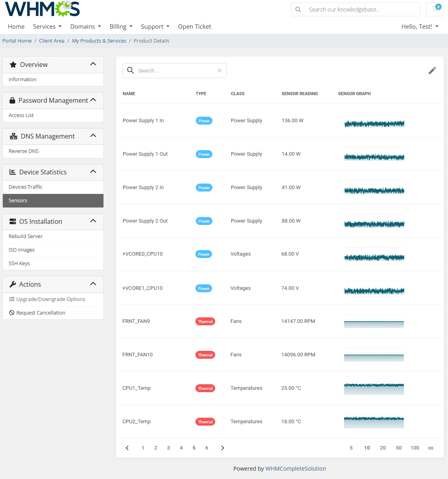Open the Billing dropdown menu
The width and height of the screenshot is (448, 479).
(121, 27)
